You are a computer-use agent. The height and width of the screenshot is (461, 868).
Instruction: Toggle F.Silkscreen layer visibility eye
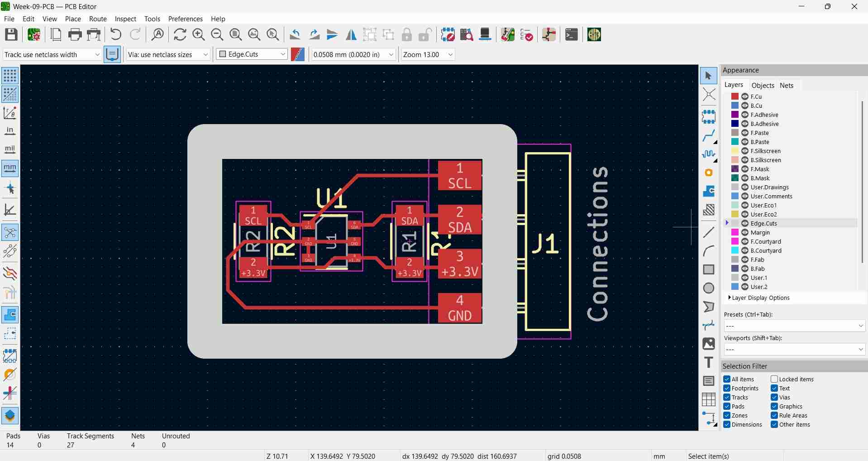click(745, 151)
